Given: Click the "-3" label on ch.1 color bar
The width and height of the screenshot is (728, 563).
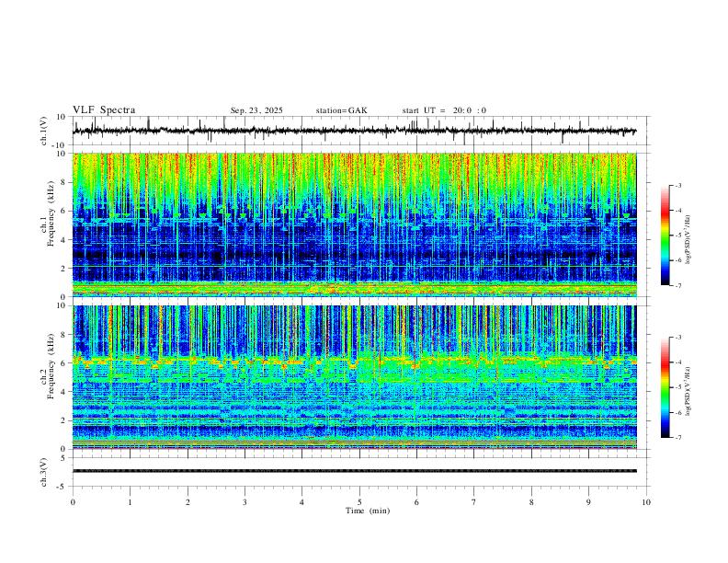Looking at the screenshot, I should click(677, 186).
